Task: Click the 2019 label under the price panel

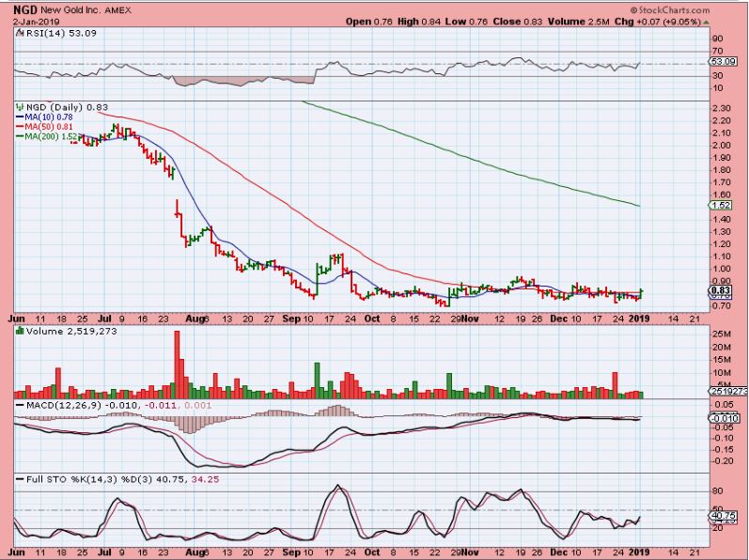Action: pos(639,319)
